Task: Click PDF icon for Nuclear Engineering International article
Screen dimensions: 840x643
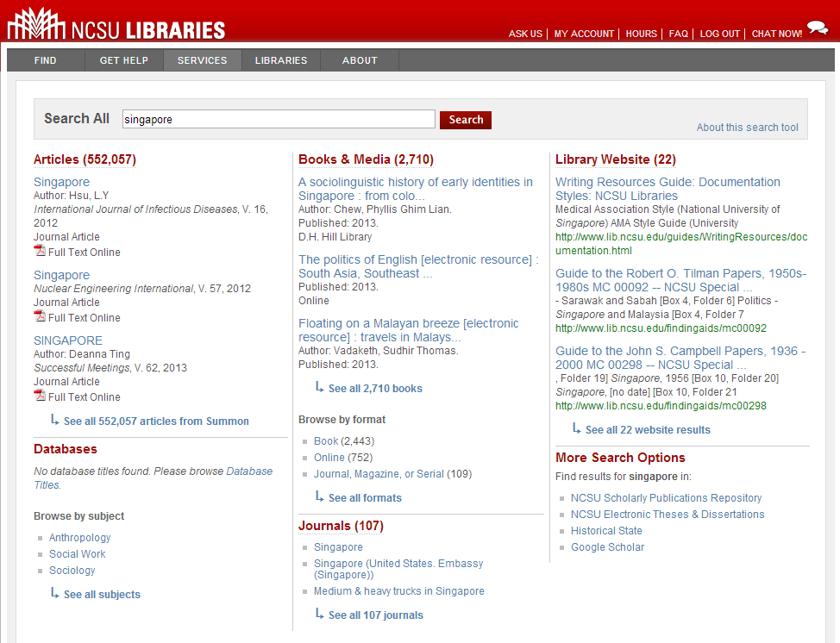Action: 40,315
